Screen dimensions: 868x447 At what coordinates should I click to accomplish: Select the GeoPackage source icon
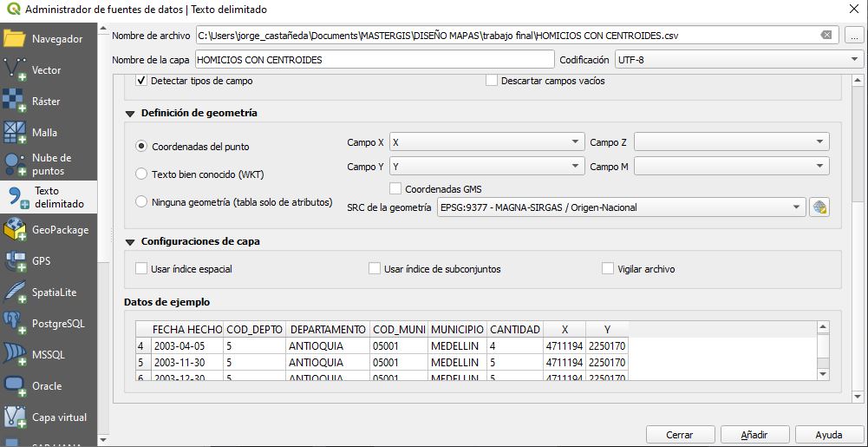point(15,229)
